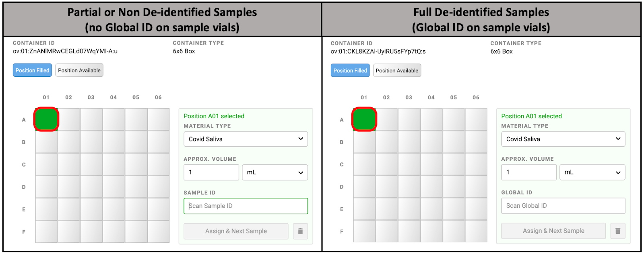Select empty grid cell A02 in right box
Viewport: 644px width, 254px height.
point(387,119)
